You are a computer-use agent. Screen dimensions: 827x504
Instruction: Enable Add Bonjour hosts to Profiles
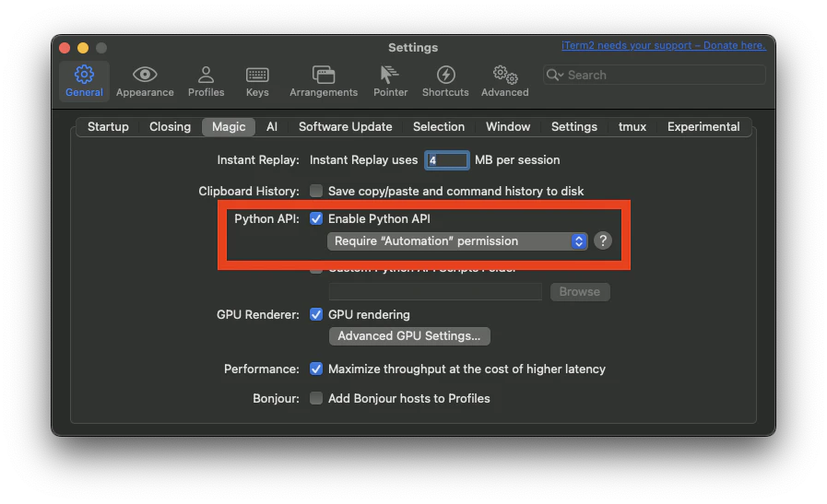(x=316, y=399)
